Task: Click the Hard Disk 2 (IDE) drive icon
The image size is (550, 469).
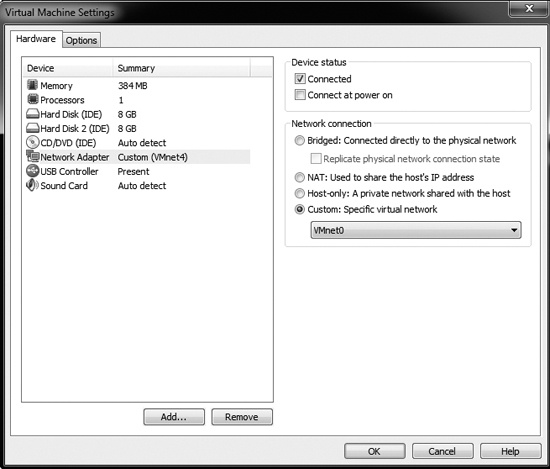Action: coord(33,128)
